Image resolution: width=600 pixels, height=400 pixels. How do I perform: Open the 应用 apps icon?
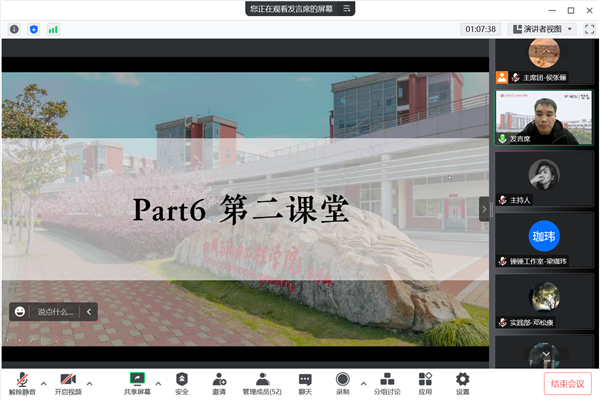tap(425, 381)
